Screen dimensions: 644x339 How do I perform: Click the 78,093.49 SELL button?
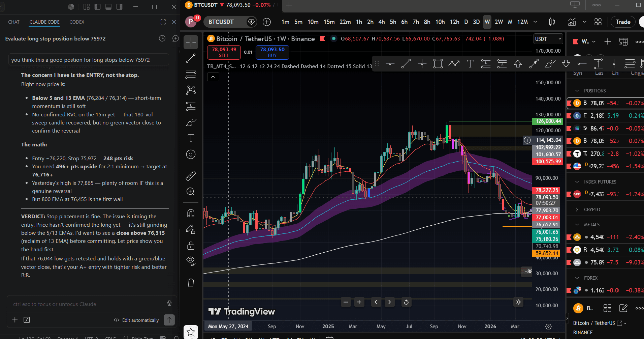224,52
